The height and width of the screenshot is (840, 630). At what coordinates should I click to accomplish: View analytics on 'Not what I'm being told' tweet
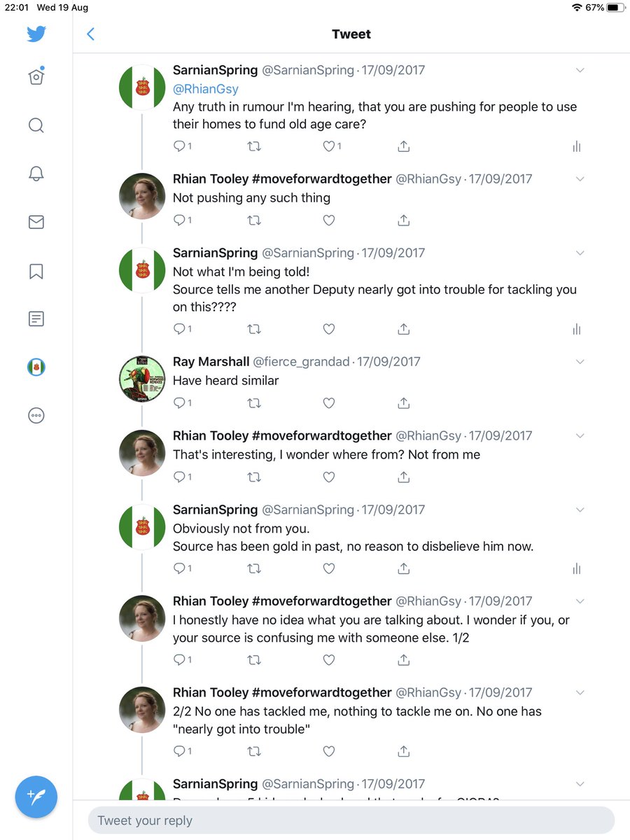coord(577,329)
